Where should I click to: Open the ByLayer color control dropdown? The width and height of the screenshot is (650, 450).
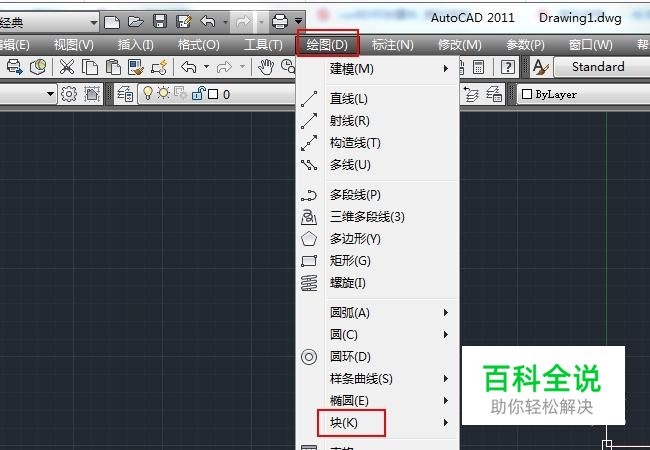tap(583, 94)
